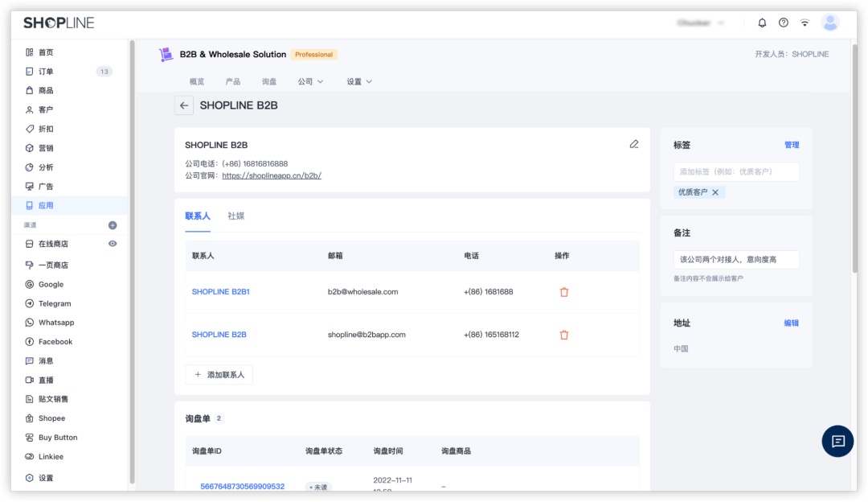Toggle online store preview eye icon
Screen dimensions: 868x502
click(113, 244)
